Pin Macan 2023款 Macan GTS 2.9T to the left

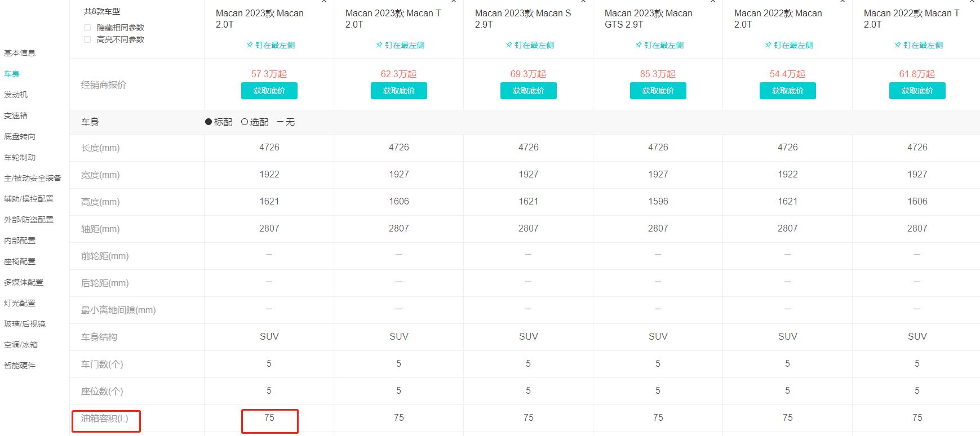(x=659, y=45)
